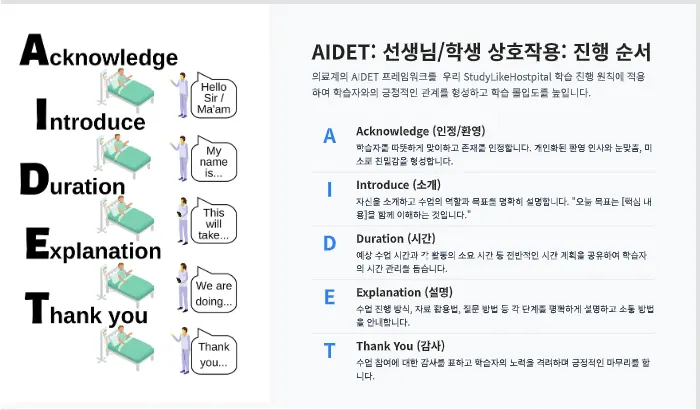Click the large 'Acknowledge' word on left
700x410 pixels.
(99, 51)
